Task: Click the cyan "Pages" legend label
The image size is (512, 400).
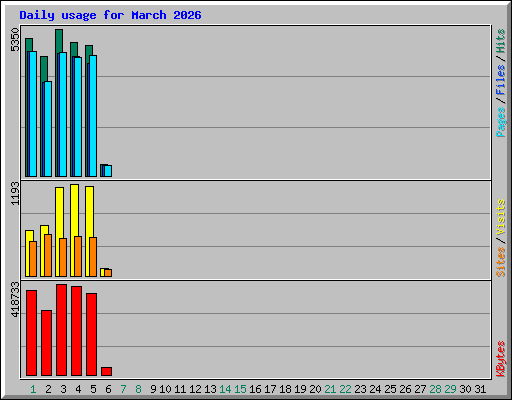Action: point(500,122)
